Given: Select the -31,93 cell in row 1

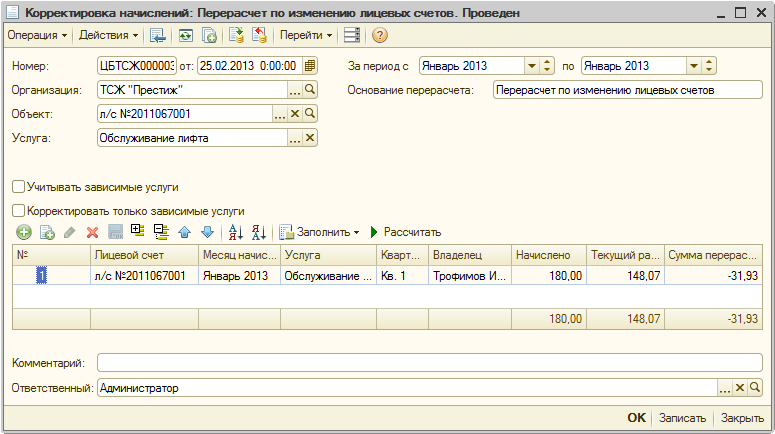Looking at the screenshot, I should coord(713,276).
